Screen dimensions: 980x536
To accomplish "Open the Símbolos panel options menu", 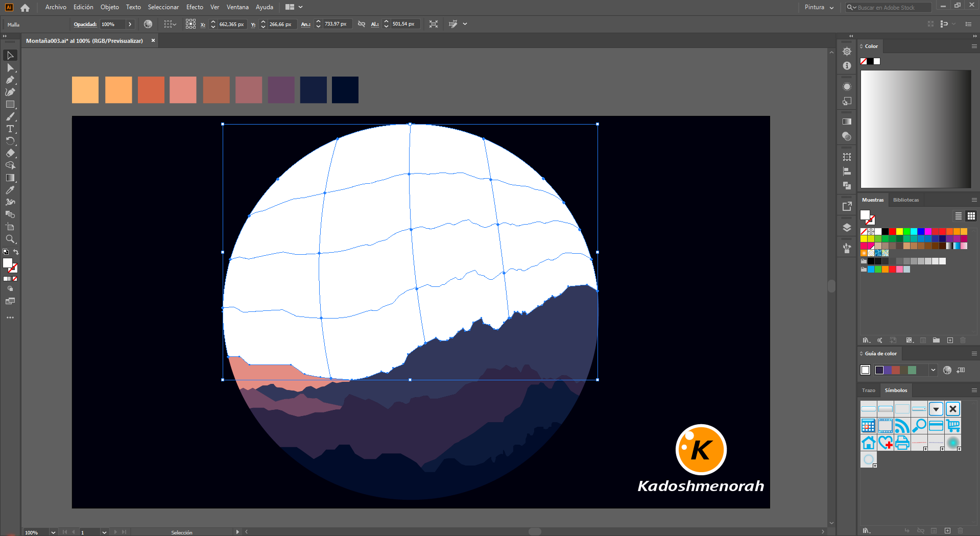I will (x=974, y=391).
